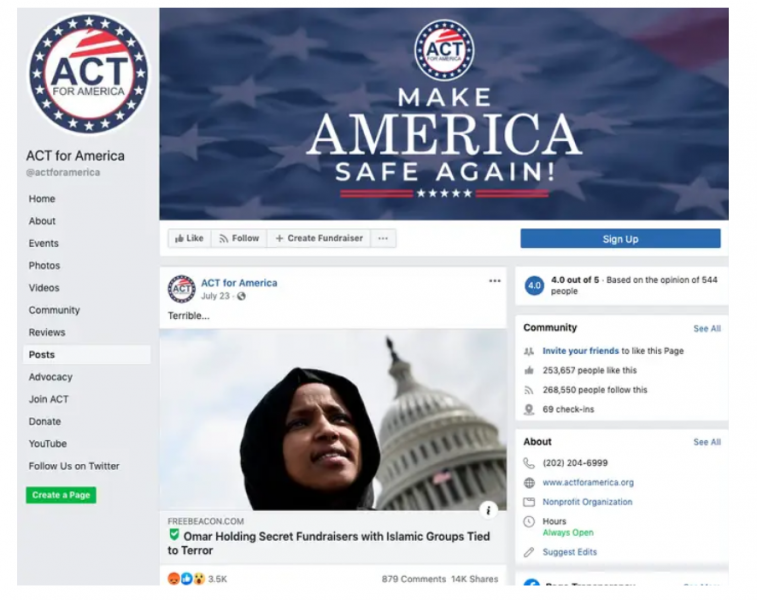
Task: Open Videos from the sidebar
Action: tap(44, 288)
